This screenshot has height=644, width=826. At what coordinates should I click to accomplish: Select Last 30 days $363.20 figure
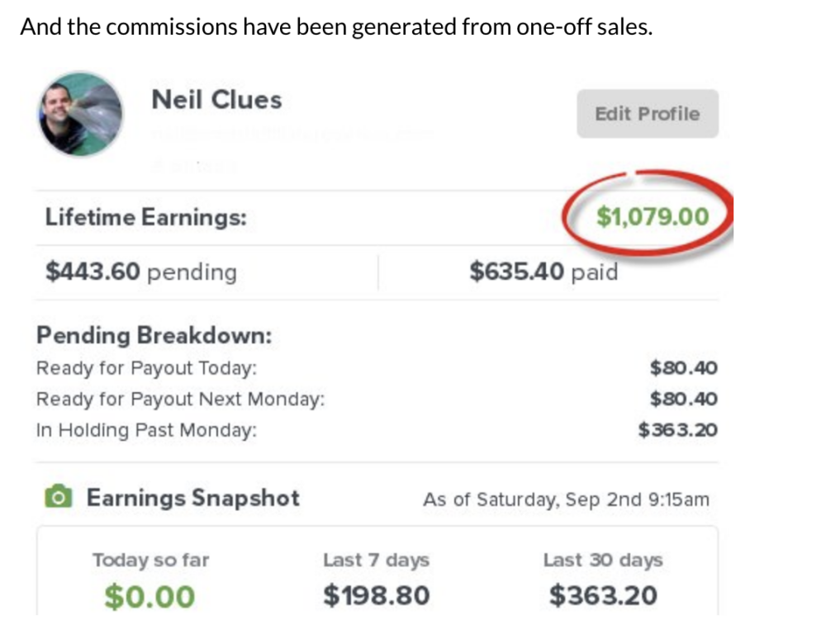(603, 595)
